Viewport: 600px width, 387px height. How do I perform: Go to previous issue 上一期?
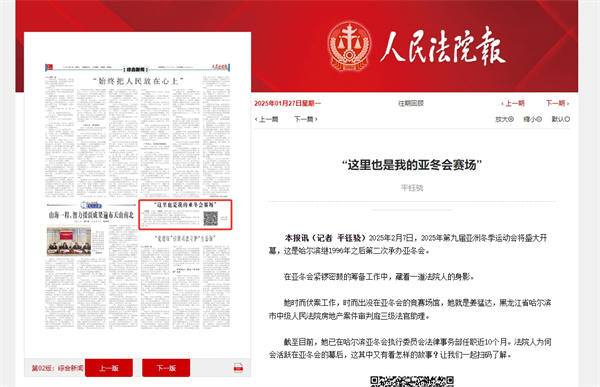tap(513, 103)
